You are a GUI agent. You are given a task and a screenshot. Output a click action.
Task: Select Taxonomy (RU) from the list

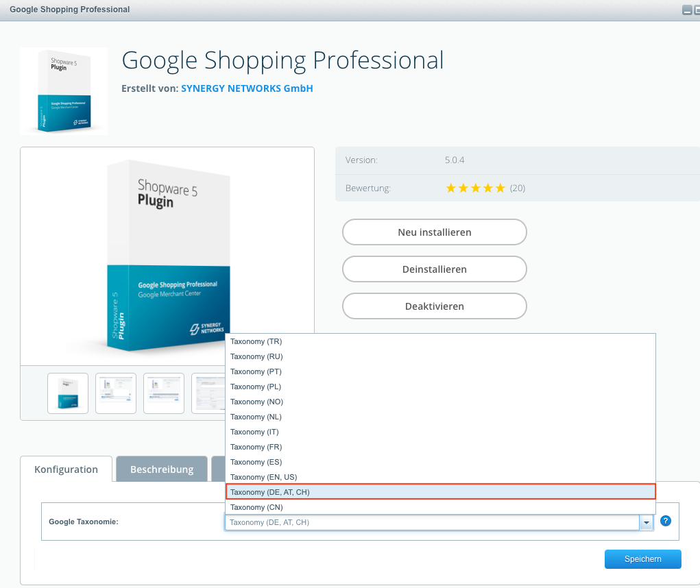pyautogui.click(x=440, y=356)
